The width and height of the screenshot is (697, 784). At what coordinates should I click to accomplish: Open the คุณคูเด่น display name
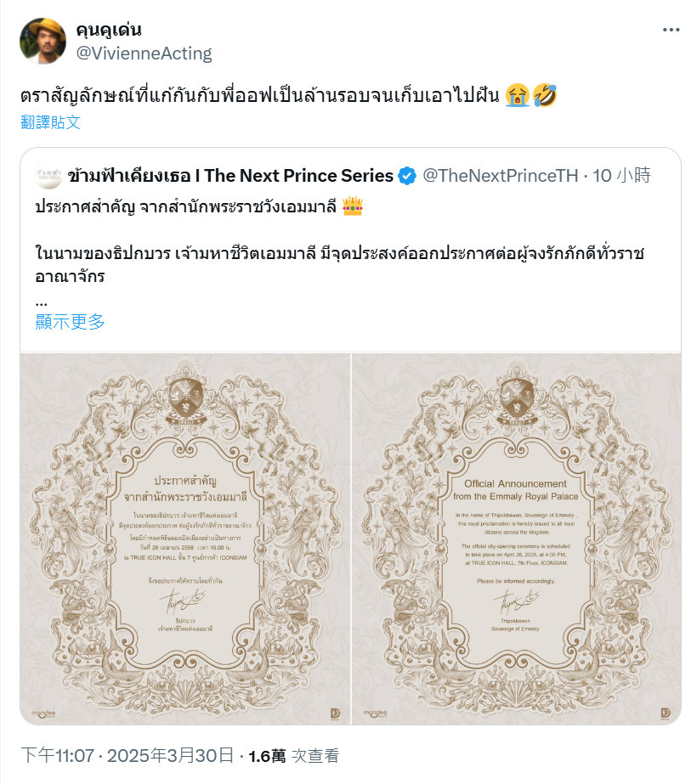click(109, 30)
